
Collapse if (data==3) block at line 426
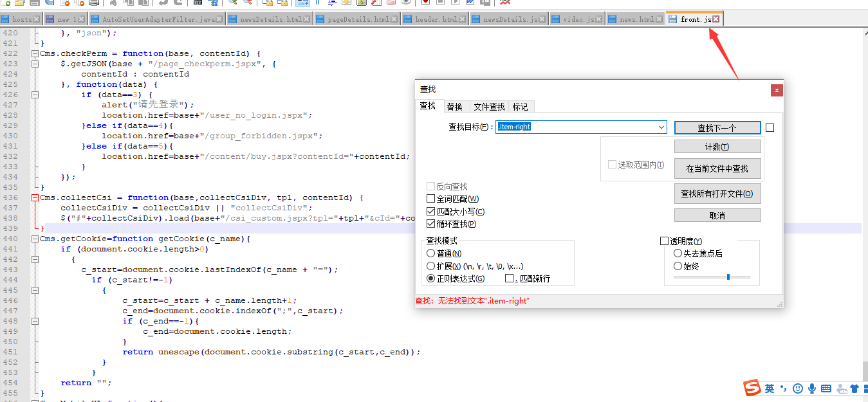[x=35, y=95]
